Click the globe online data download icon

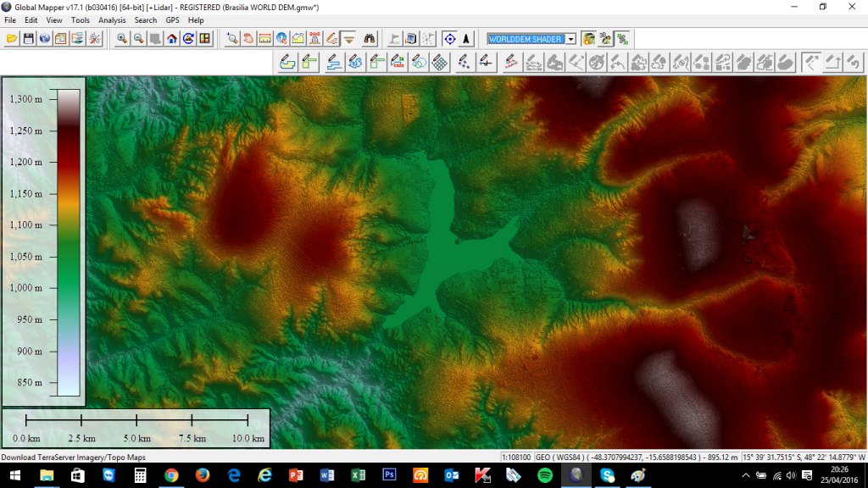point(45,39)
